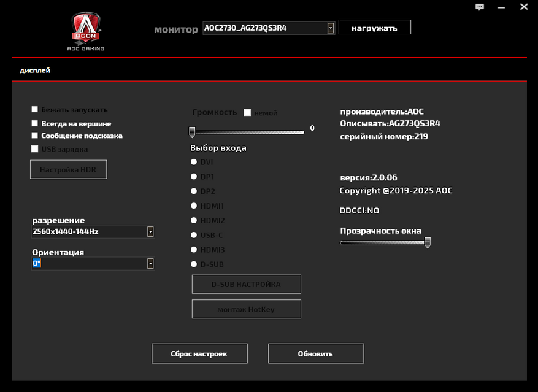Image resolution: width=538 pixels, height=392 pixels.
Task: Click the volume value '0'
Action: 312,128
